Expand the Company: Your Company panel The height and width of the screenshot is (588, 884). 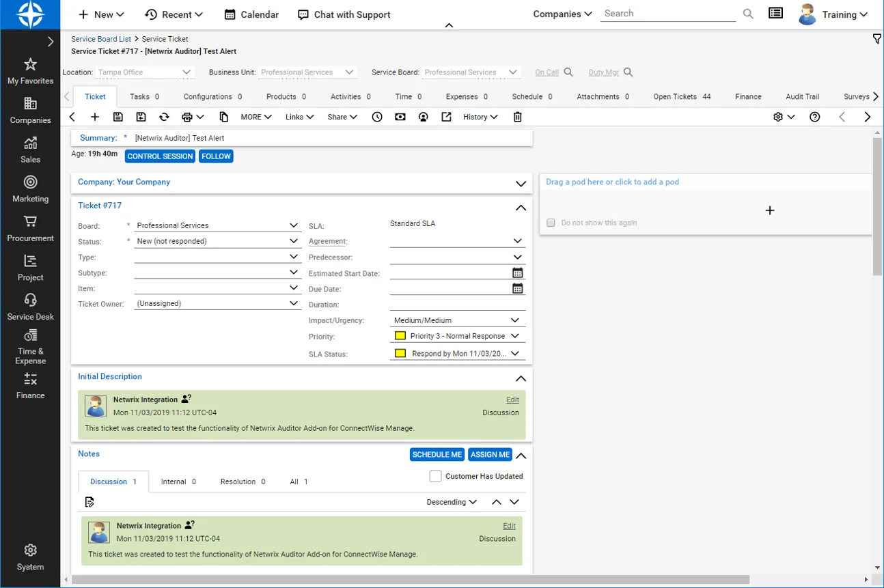521,184
